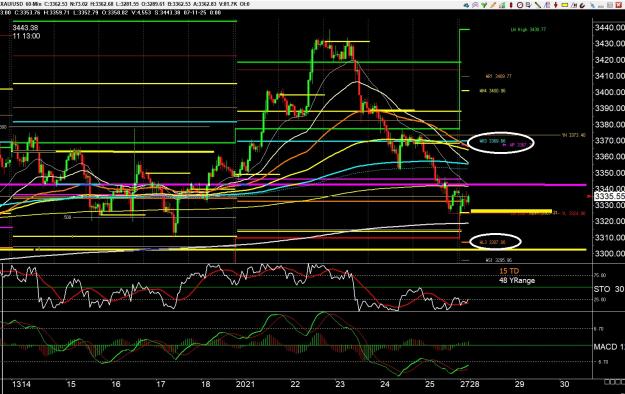The image size is (625, 394).
Task: Click the 3350.00 price axis label
Action: (x=609, y=173)
